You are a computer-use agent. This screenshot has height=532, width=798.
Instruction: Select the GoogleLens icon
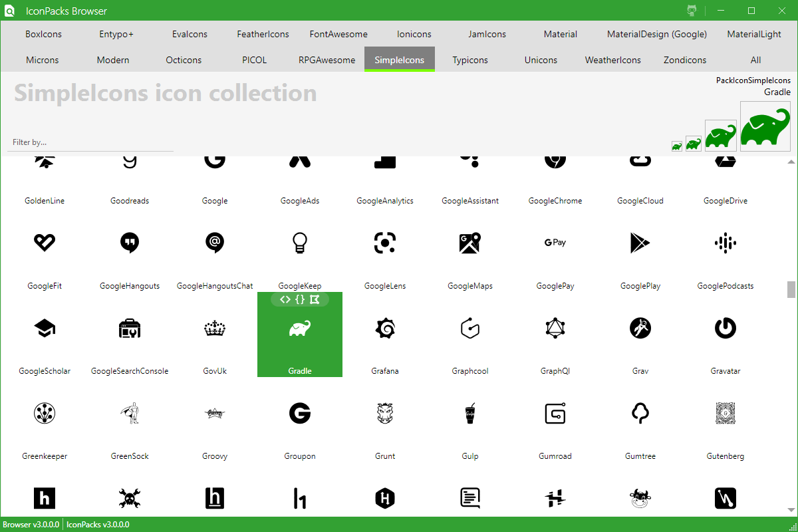pos(385,243)
